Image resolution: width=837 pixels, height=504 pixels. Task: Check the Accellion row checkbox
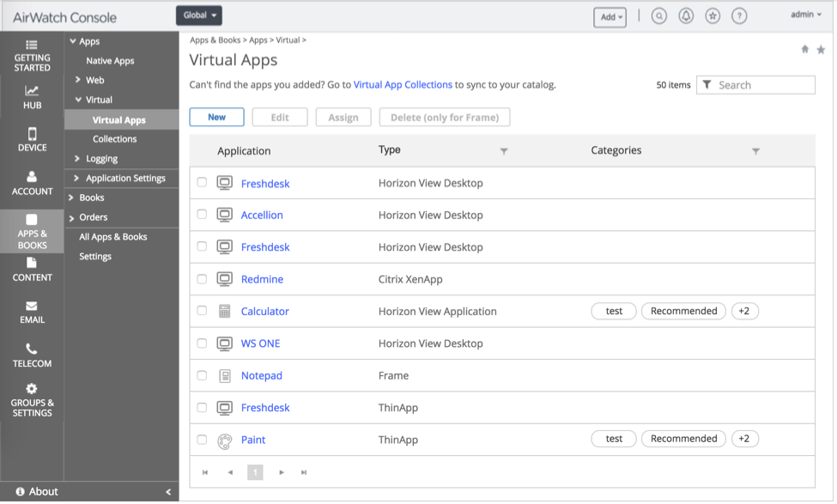(x=202, y=214)
